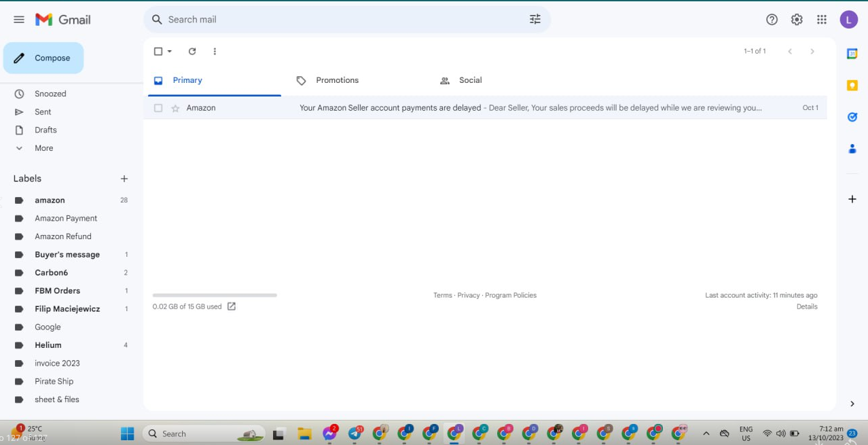Open the Google label
The height and width of the screenshot is (445, 868).
point(48,327)
